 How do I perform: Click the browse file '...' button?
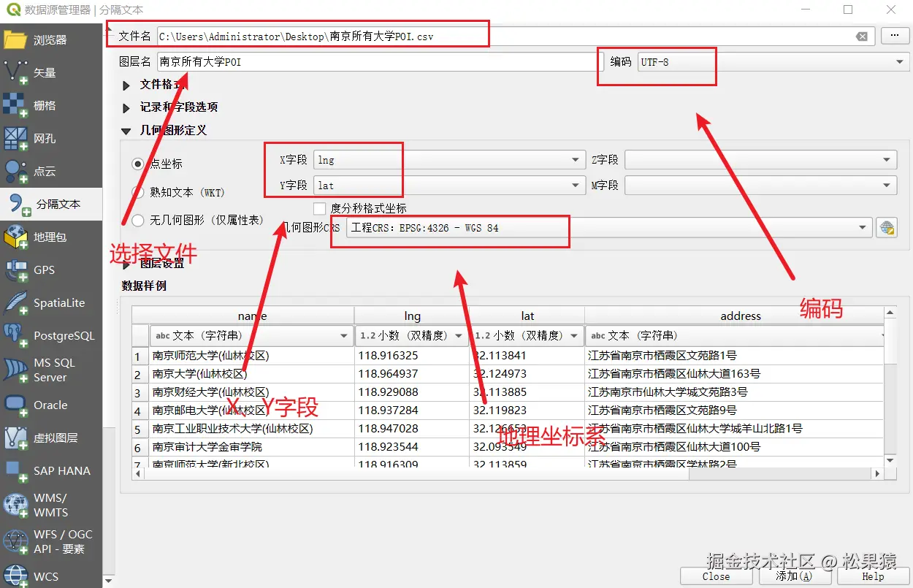click(895, 35)
